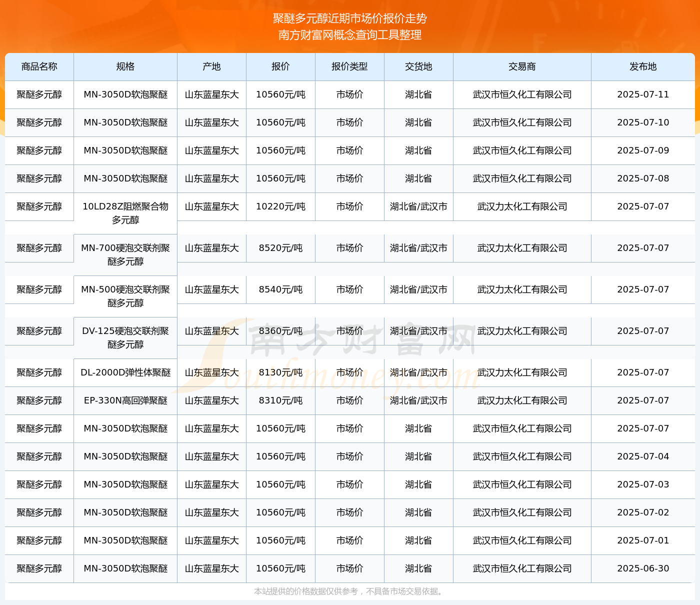Click 聚醚多元醇 in the EP-330N row
The height and width of the screenshot is (605, 700).
[39, 400]
